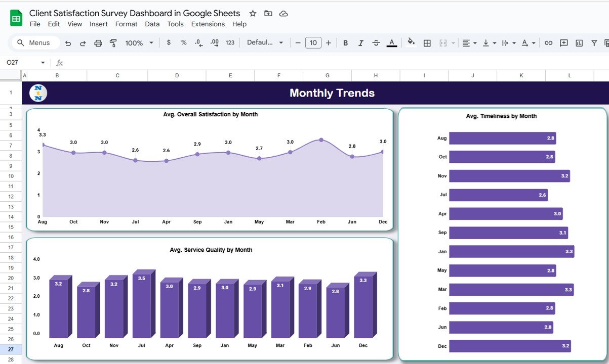Open the Extensions menu

(x=208, y=24)
